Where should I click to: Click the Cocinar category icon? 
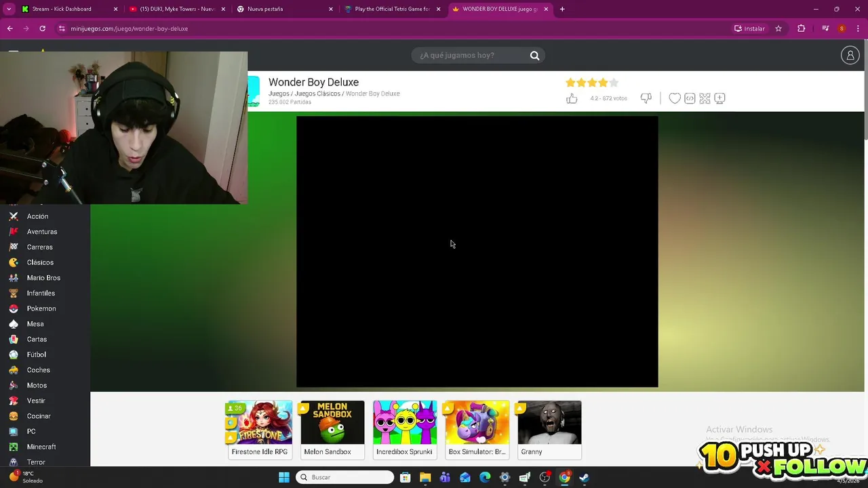click(13, 416)
